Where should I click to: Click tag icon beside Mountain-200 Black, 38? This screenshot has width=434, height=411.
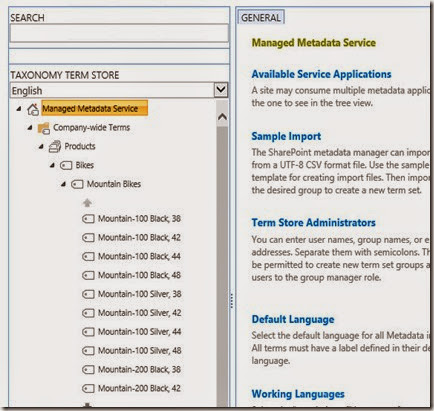pyautogui.click(x=88, y=370)
